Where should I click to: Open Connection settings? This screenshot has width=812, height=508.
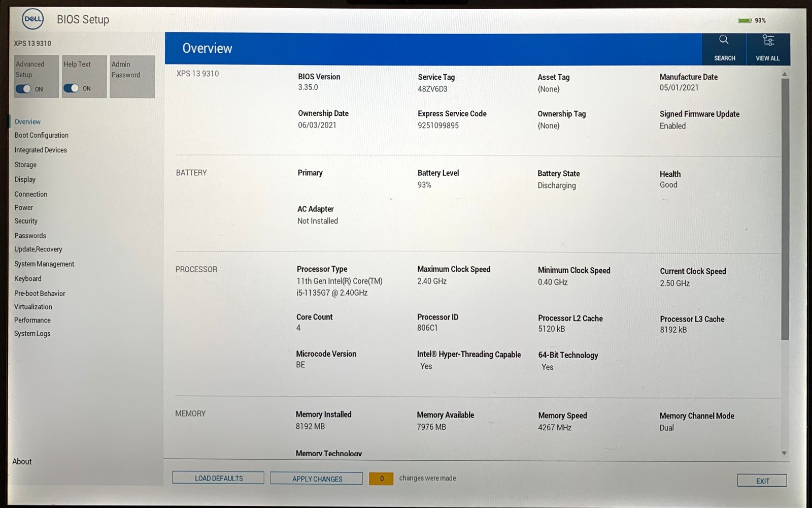click(31, 194)
